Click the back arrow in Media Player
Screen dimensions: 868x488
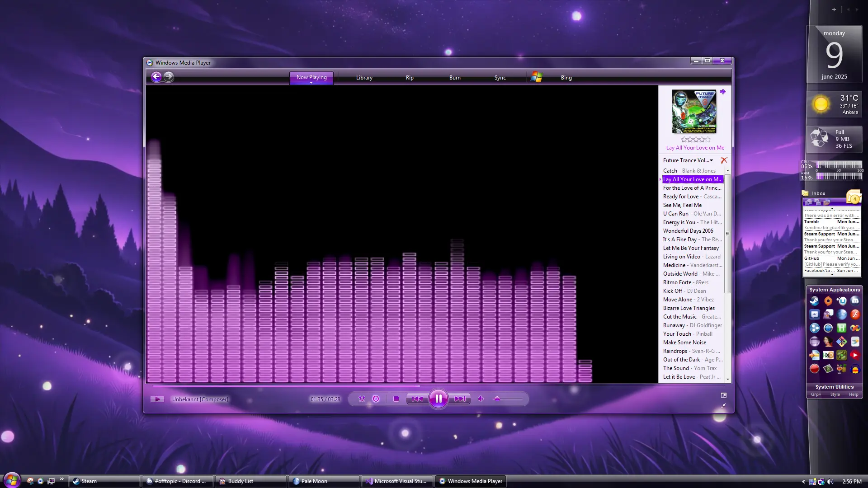coord(156,77)
